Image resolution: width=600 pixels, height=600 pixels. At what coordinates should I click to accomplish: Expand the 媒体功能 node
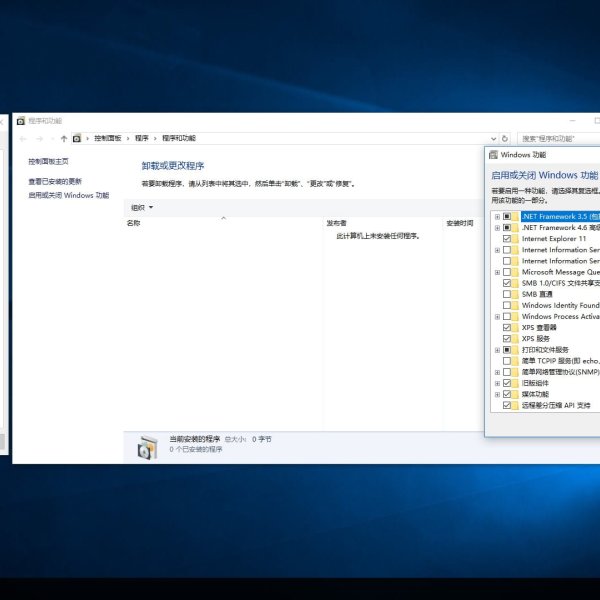click(x=497, y=395)
